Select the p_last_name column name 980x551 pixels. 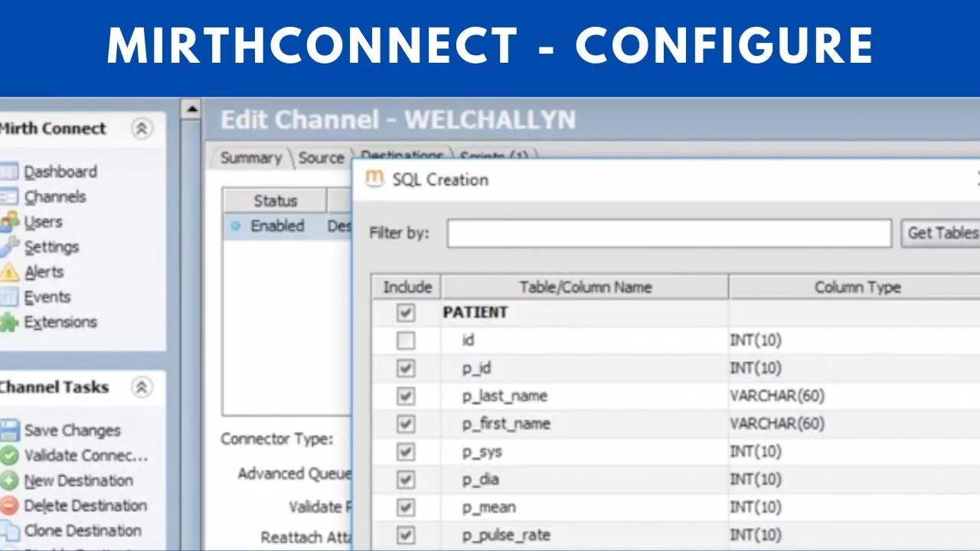point(505,396)
